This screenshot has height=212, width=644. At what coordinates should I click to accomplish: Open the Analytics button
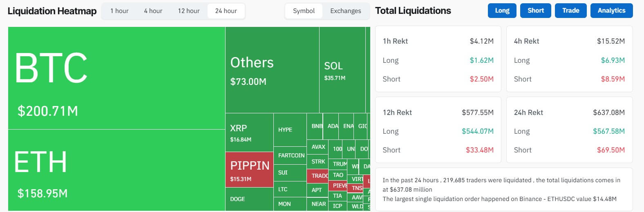point(611,11)
